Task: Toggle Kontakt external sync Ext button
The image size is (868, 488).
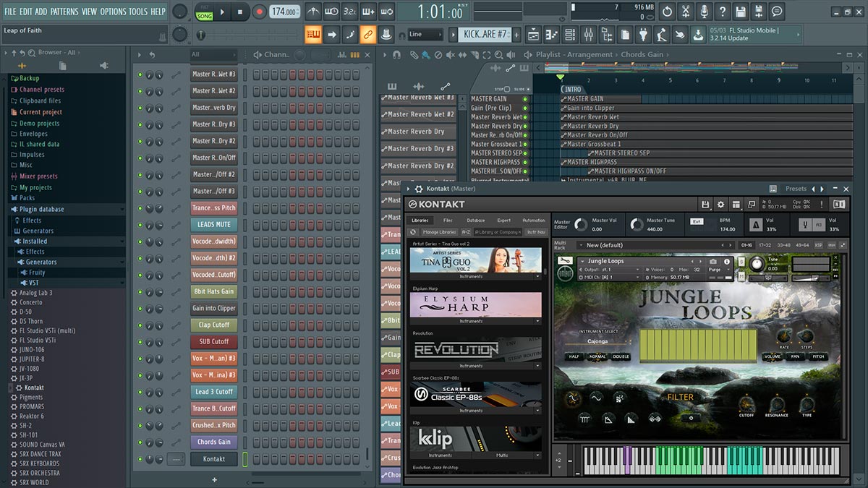Action: (697, 221)
